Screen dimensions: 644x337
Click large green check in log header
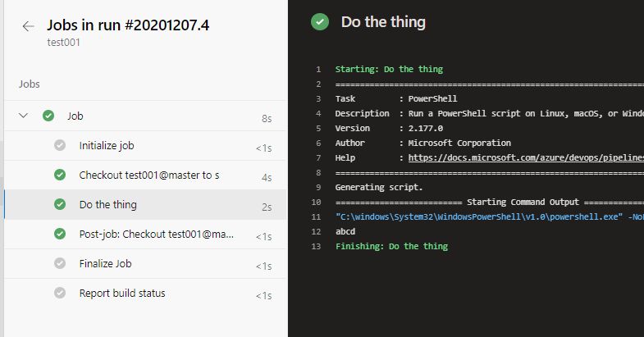click(x=320, y=22)
